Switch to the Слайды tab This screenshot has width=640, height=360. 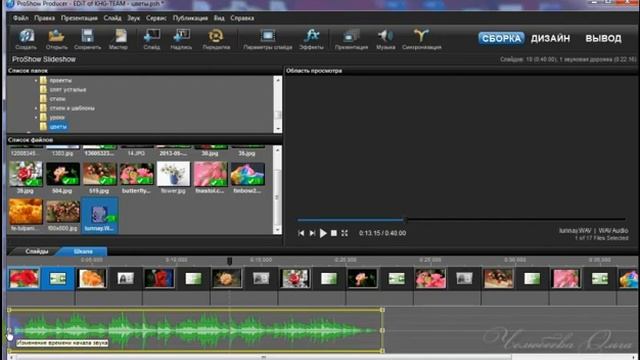(37, 251)
